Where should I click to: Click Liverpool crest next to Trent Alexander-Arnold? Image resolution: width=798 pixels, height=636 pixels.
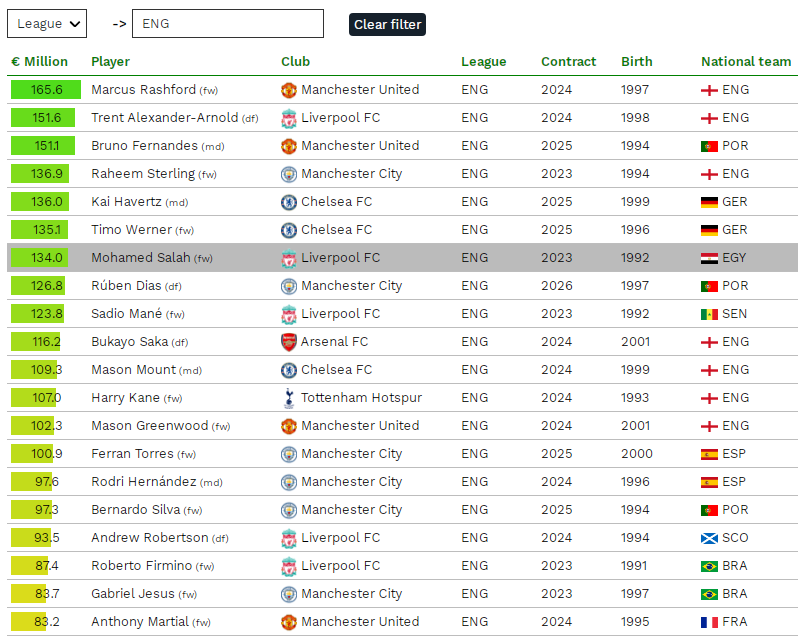(289, 118)
